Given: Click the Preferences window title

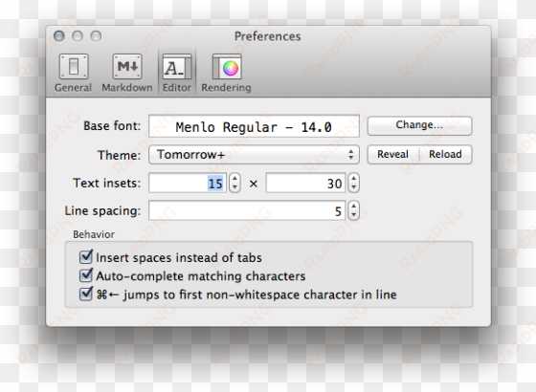Looking at the screenshot, I should point(268,36).
